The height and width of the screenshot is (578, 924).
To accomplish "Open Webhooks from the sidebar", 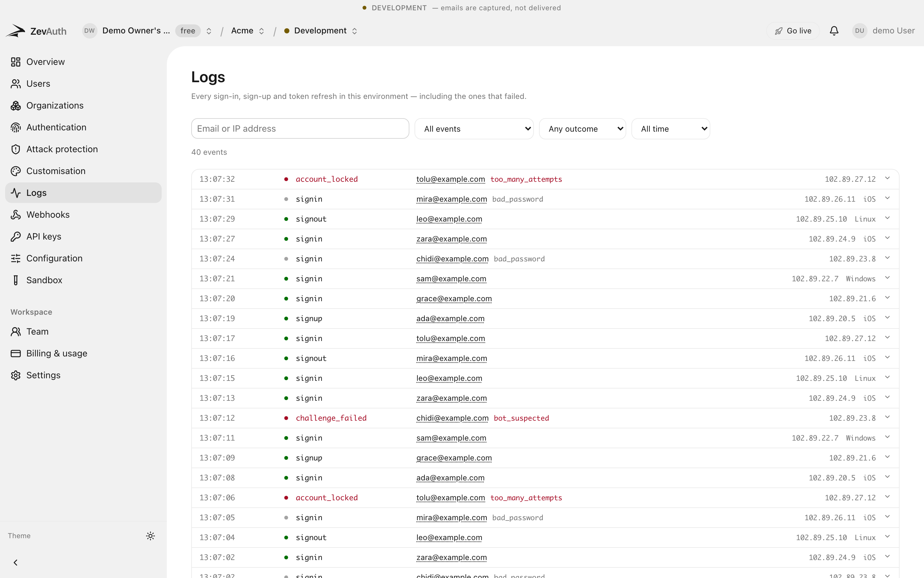I will tap(83, 215).
